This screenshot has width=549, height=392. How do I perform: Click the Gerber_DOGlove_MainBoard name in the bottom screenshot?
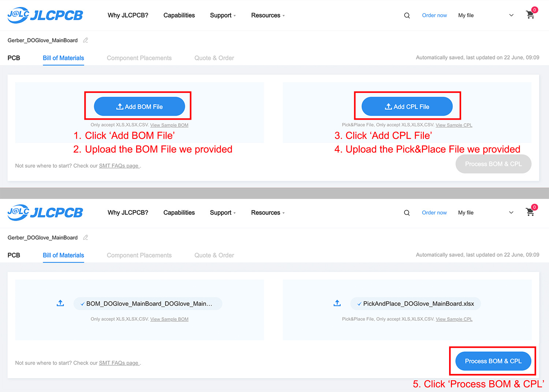click(42, 238)
